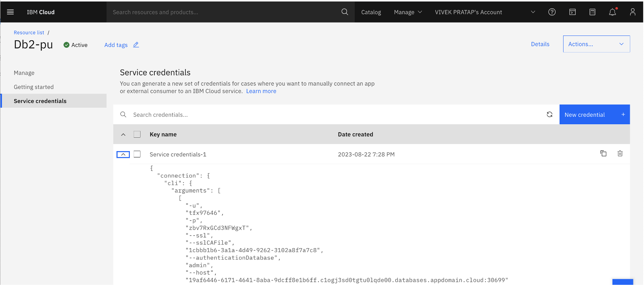Screen dimensions: 644x288
Task: Follow the Learn more link
Action: pos(261,91)
